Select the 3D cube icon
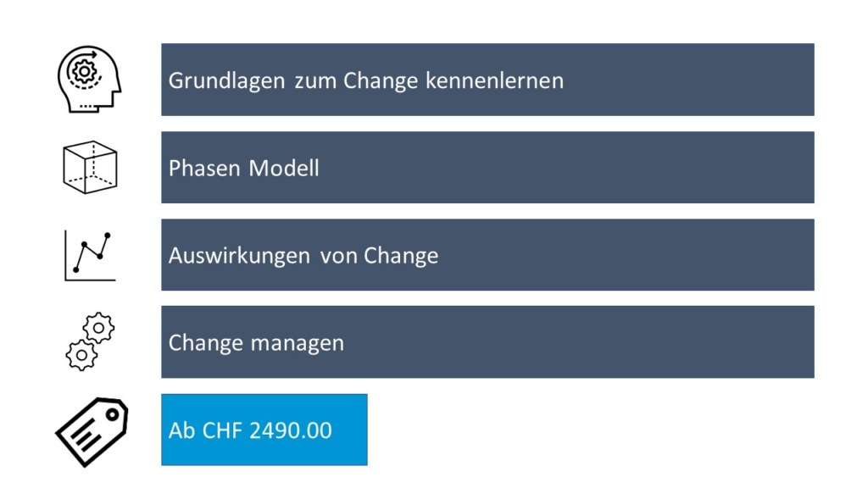Screen dimensions: 868x488 [x=90, y=167]
